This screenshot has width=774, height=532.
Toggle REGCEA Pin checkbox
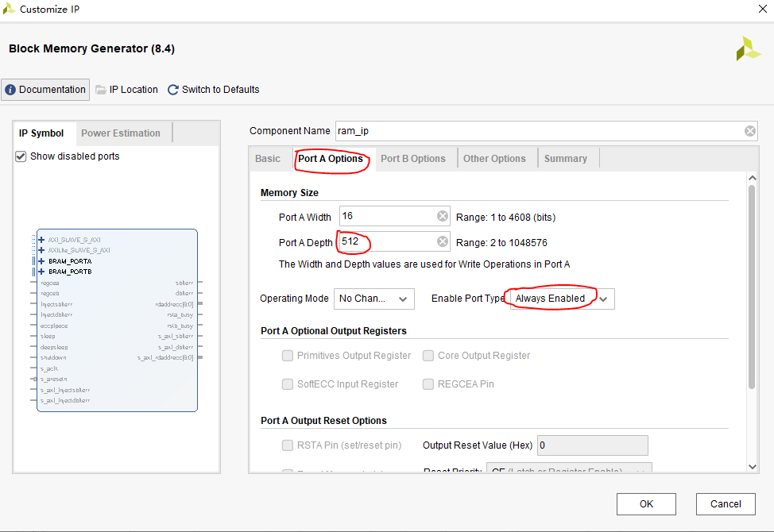428,384
